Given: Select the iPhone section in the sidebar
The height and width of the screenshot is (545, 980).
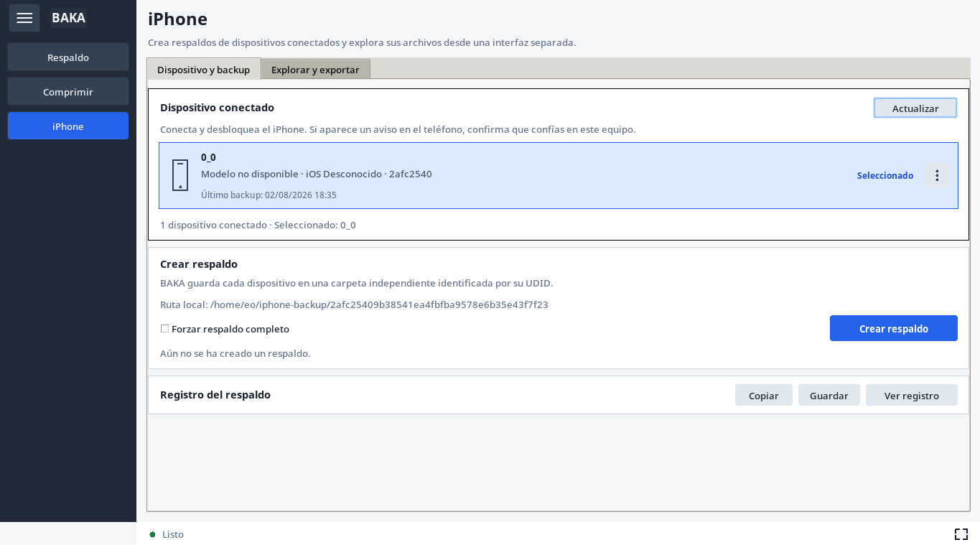Looking at the screenshot, I should coord(68,126).
